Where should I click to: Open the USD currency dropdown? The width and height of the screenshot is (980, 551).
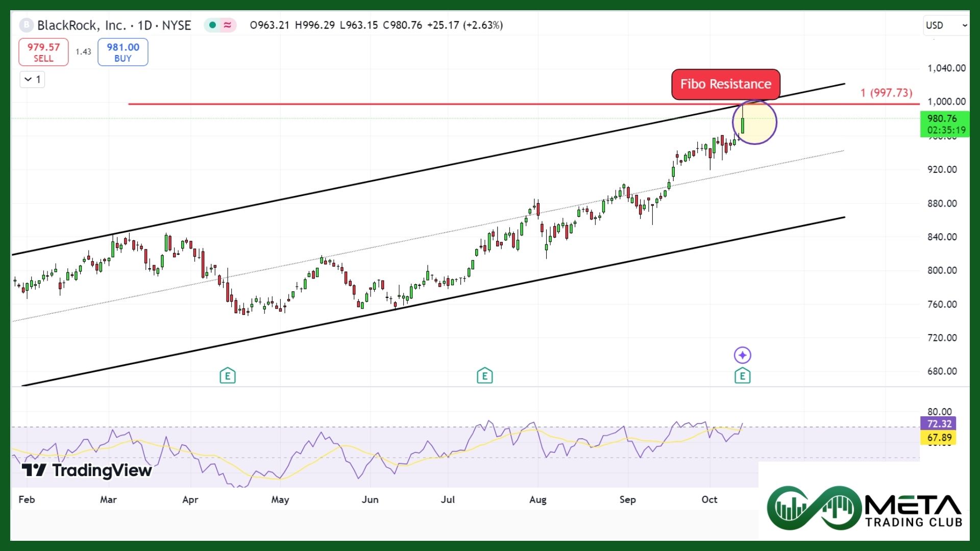946,25
